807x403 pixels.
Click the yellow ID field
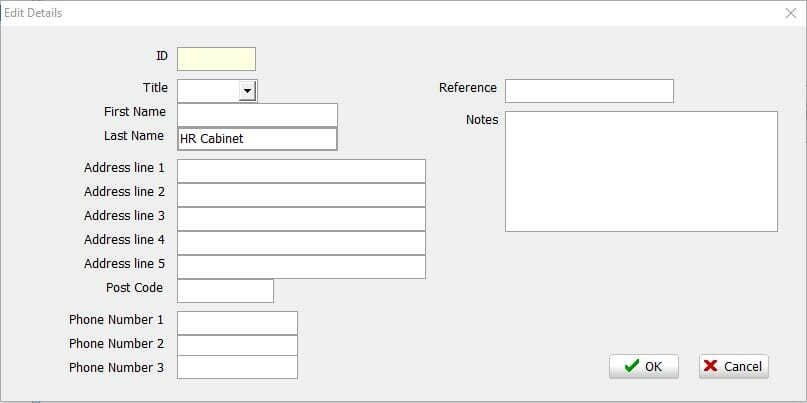coord(216,59)
